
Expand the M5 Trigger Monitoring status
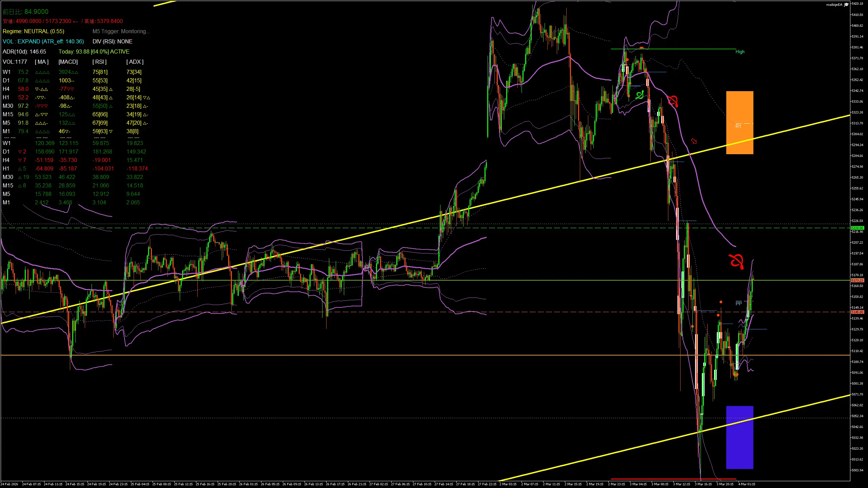pyautogui.click(x=121, y=32)
